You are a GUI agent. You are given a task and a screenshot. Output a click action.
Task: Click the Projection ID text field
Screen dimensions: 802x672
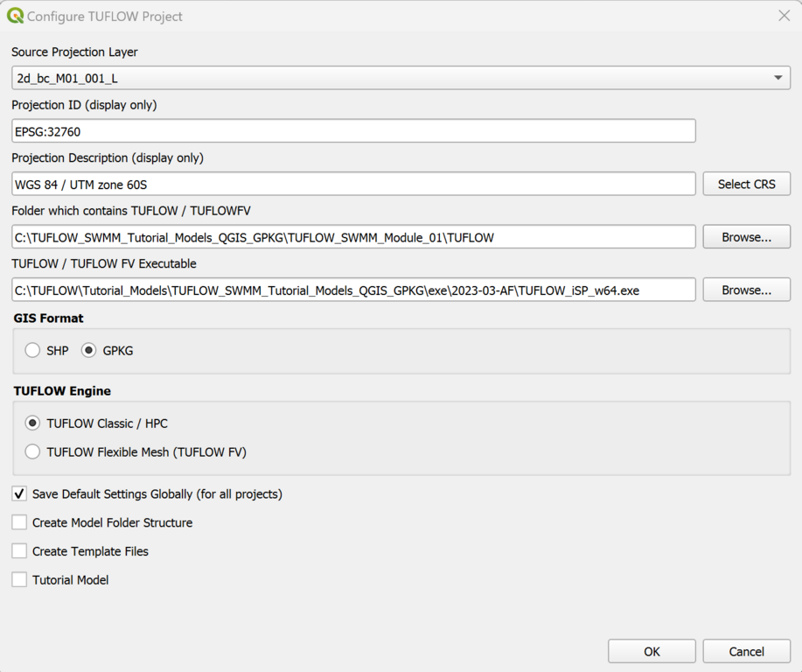353,131
